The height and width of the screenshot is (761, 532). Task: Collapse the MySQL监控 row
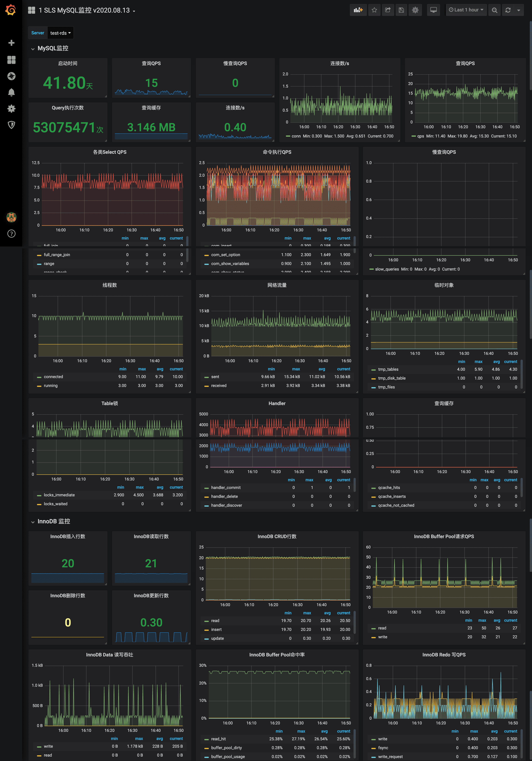point(53,48)
